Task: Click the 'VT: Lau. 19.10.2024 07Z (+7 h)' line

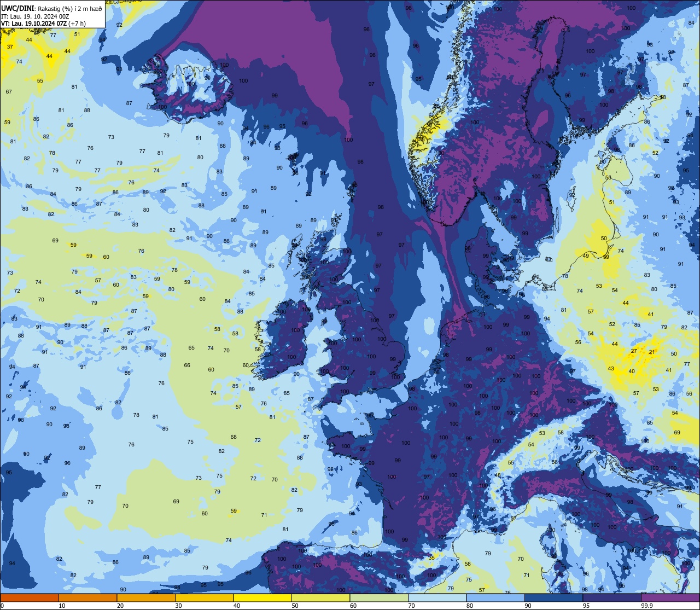Action: pos(44,24)
